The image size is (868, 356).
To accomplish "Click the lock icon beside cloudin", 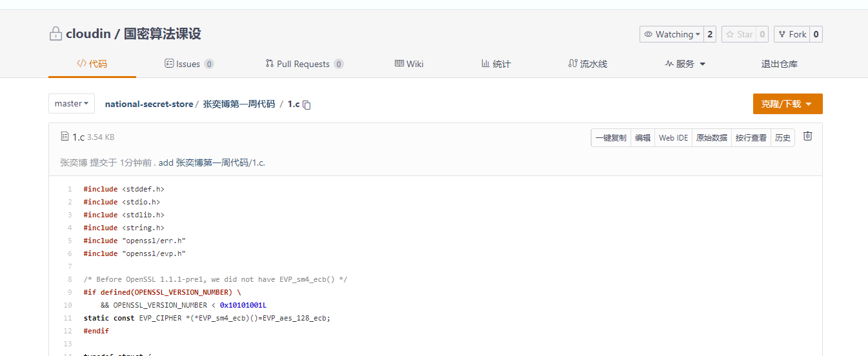I will click(56, 34).
